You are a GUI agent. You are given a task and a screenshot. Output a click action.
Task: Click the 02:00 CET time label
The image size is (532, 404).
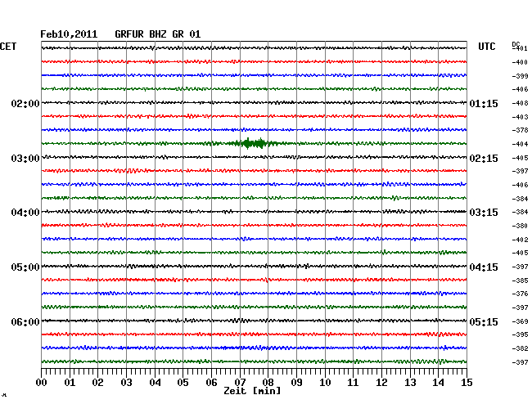[25, 103]
